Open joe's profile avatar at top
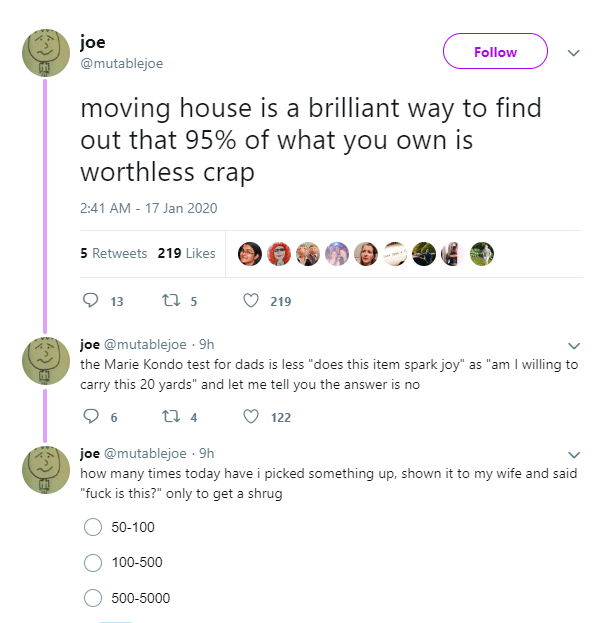The width and height of the screenshot is (600, 623). pos(46,53)
